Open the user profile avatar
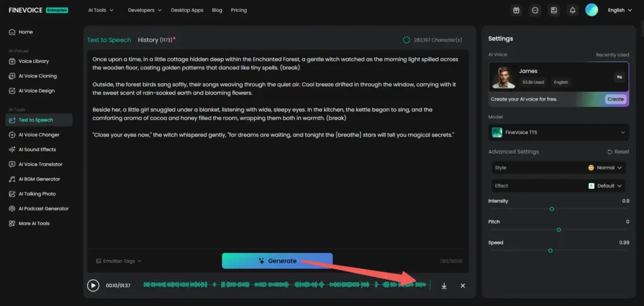Viewport: 644px width, 306px height. [591, 10]
